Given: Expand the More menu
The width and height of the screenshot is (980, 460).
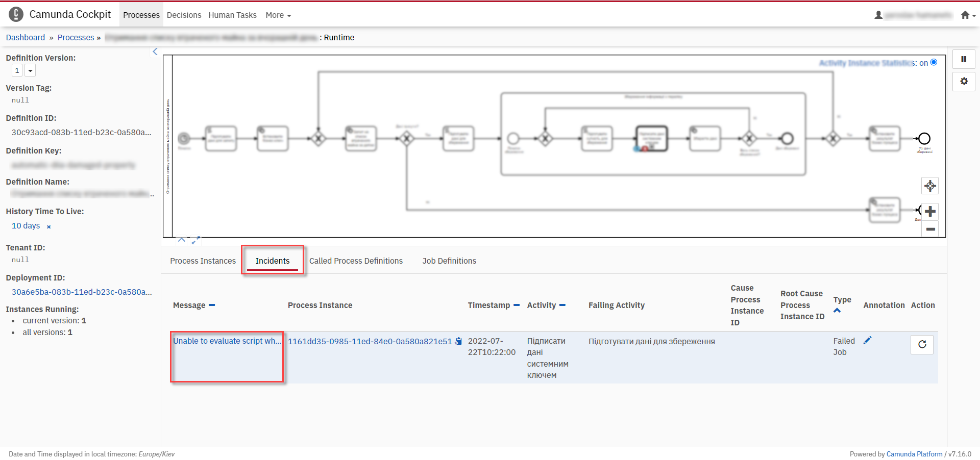Looking at the screenshot, I should (x=278, y=15).
